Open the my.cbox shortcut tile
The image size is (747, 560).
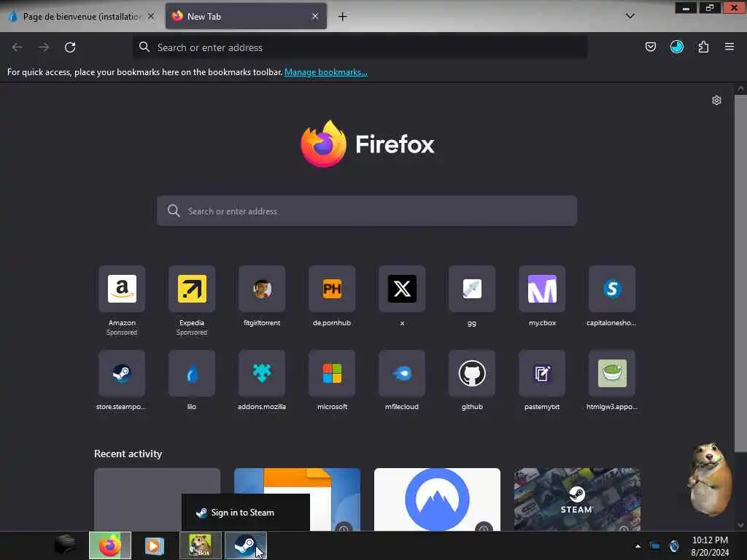[x=542, y=289]
